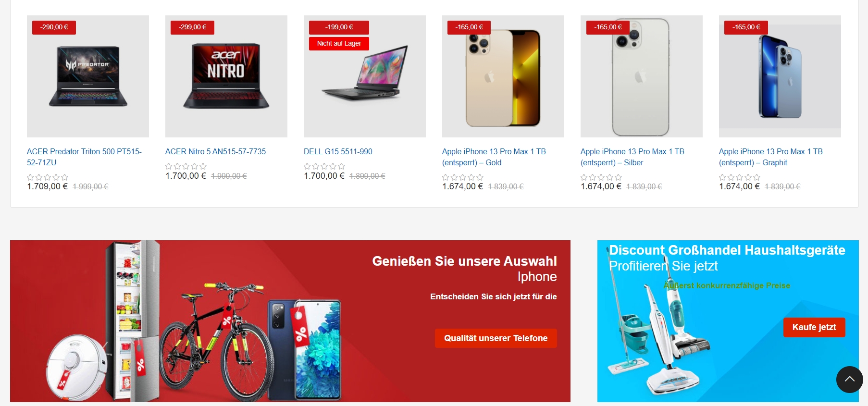Open the ACER Predator Triton 500 product image
This screenshot has width=868, height=406.
[88, 76]
